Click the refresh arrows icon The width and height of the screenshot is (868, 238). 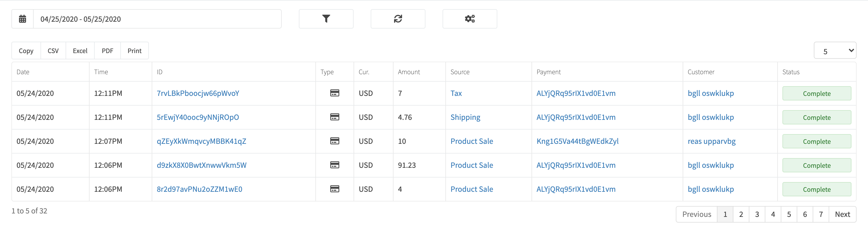click(x=398, y=19)
